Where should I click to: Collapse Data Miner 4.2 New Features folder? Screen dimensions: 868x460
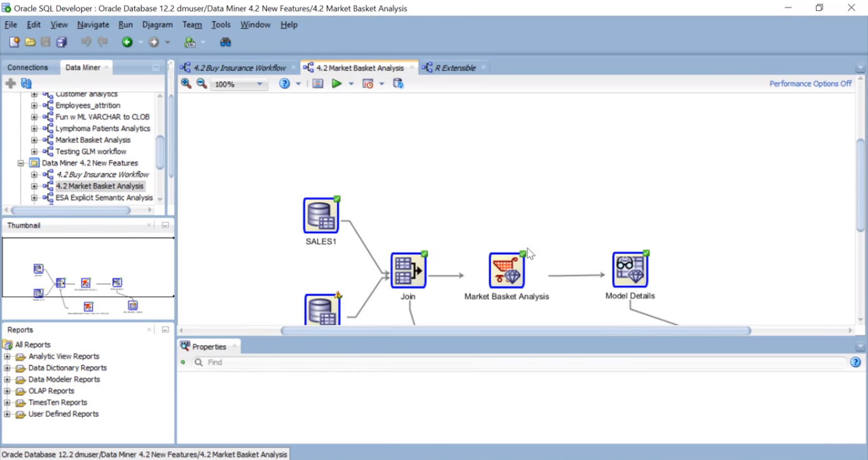tap(21, 163)
